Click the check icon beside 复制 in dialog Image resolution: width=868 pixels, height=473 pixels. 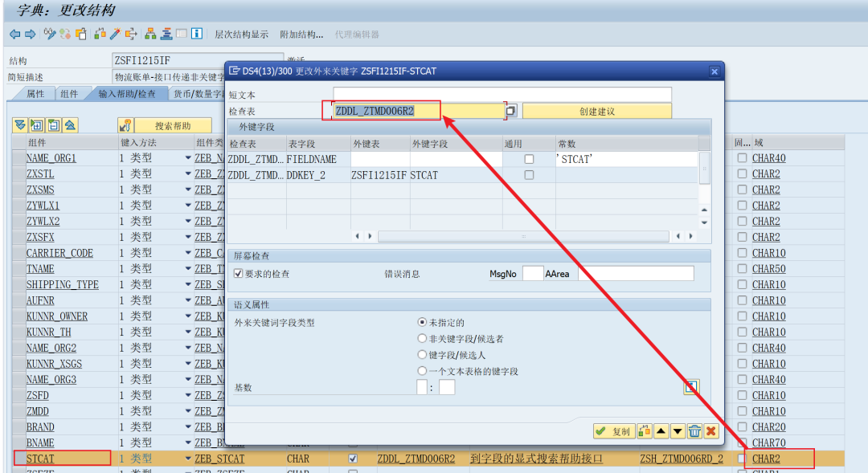[x=601, y=431]
